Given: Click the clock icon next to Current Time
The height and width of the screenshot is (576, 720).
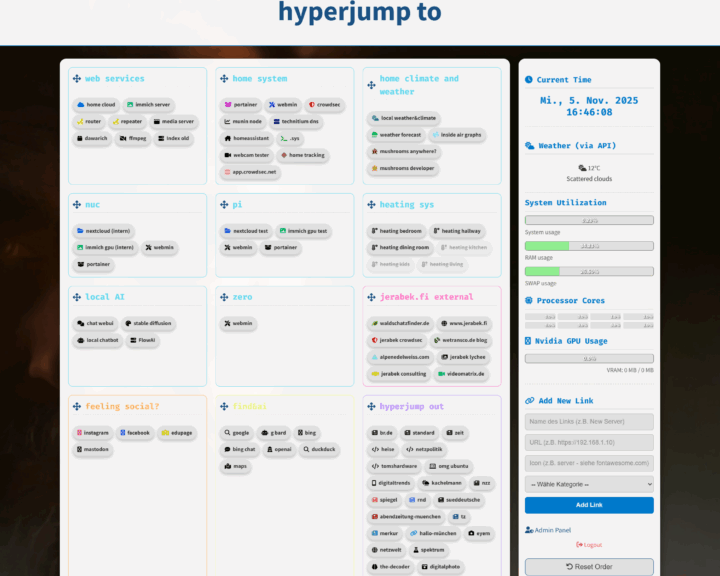Looking at the screenshot, I should (x=529, y=80).
